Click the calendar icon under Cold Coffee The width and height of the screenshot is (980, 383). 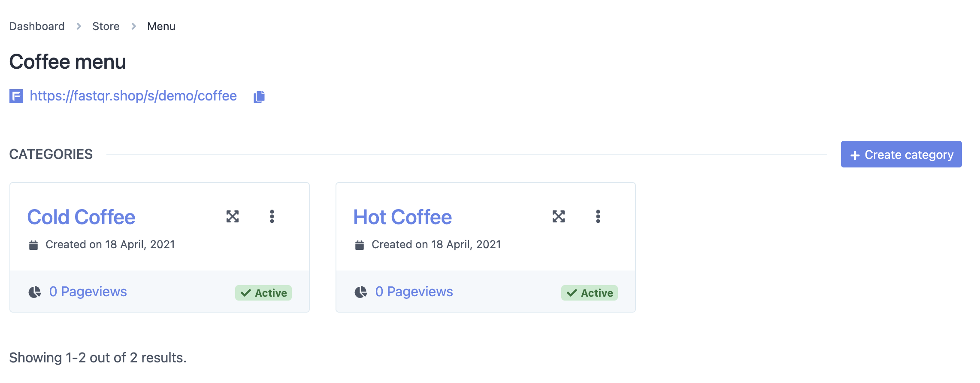point(33,245)
